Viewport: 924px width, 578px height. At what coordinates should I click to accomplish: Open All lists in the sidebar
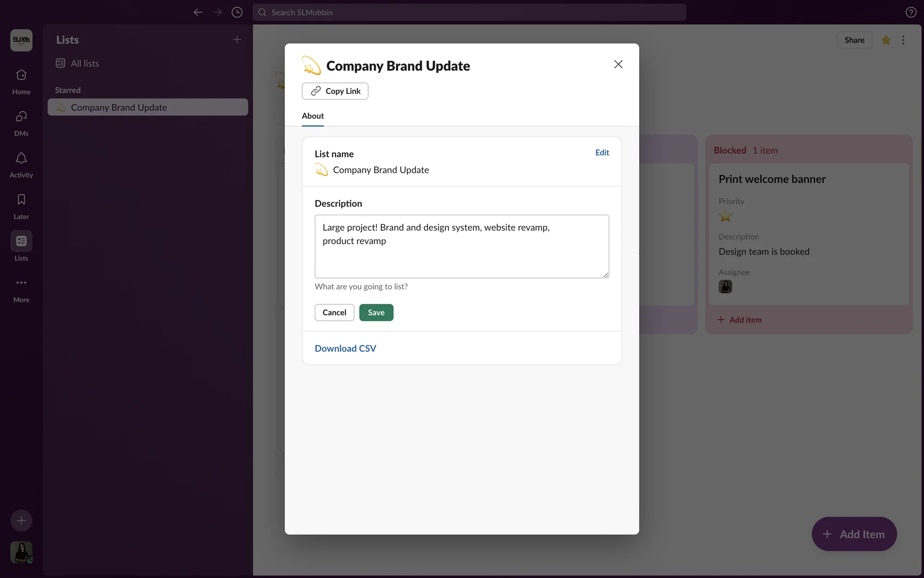click(85, 64)
